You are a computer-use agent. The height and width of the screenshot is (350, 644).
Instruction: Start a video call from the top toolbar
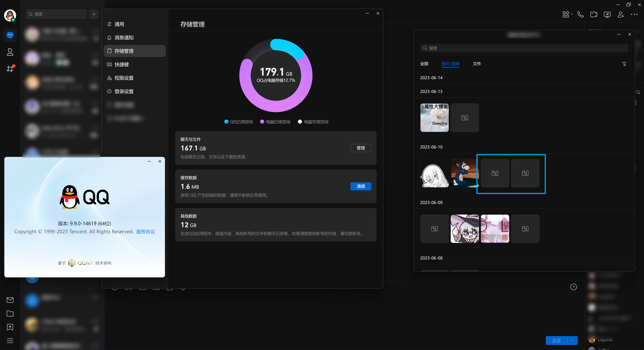pos(594,14)
